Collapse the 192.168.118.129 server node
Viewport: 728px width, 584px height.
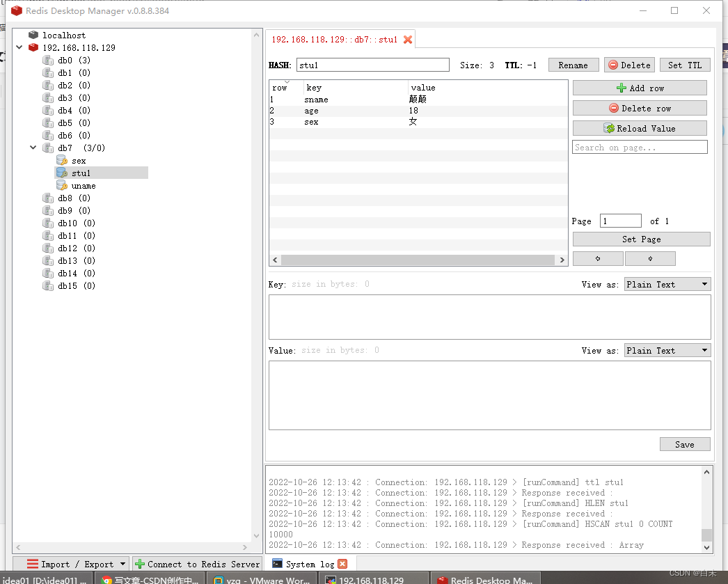click(x=19, y=47)
